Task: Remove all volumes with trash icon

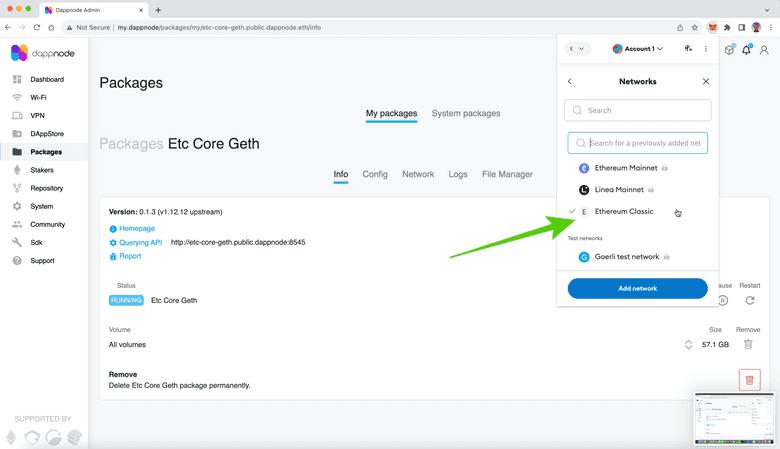Action: point(748,344)
